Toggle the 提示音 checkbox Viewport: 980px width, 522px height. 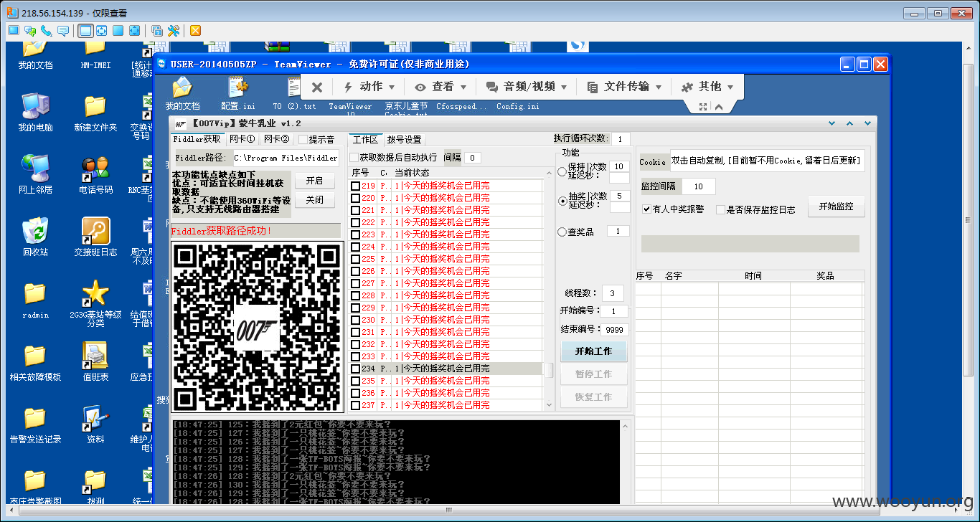(303, 140)
